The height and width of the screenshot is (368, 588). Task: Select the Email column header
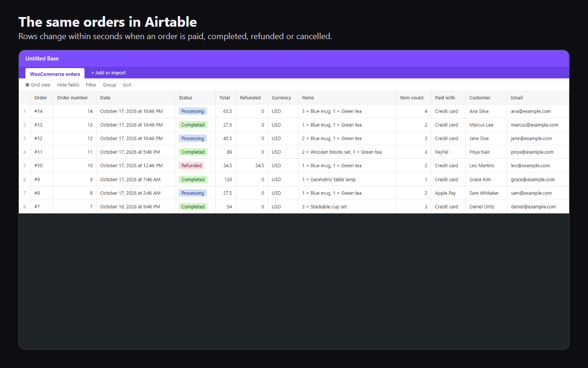pyautogui.click(x=538, y=98)
